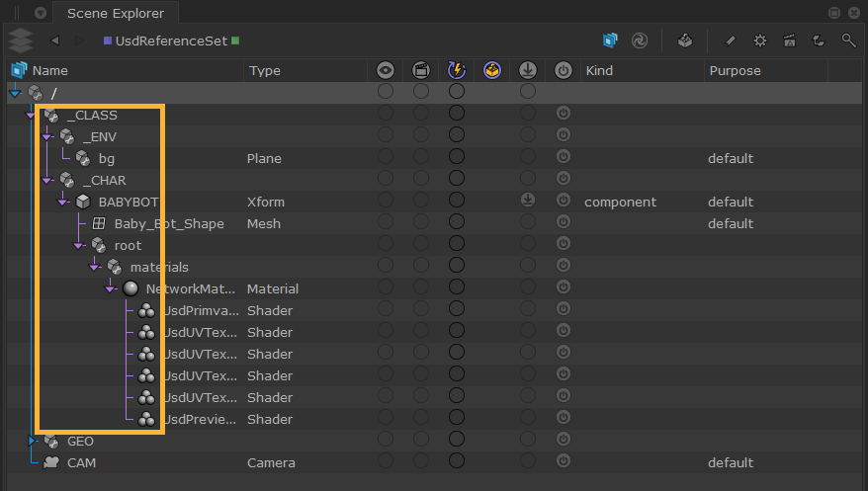
Task: Click the pin icon in the toolbar
Action: point(730,41)
